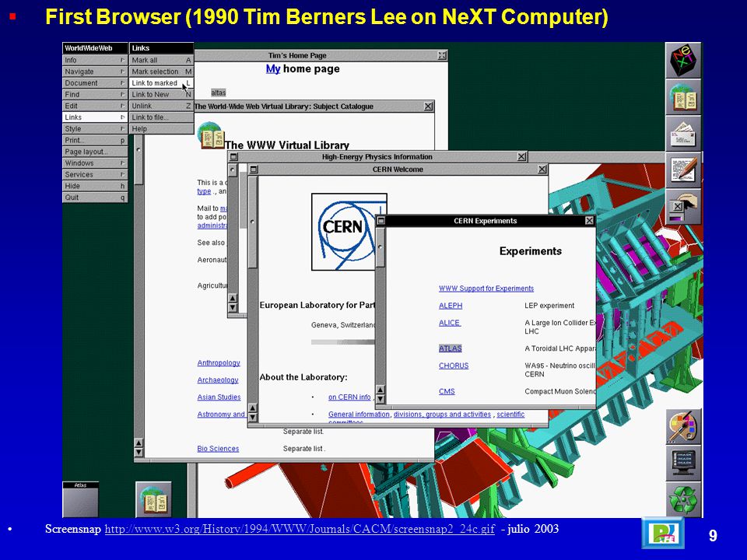Click down arrow in Virtual Library scrollbar
Screen dimensions: 747x560
point(139,452)
